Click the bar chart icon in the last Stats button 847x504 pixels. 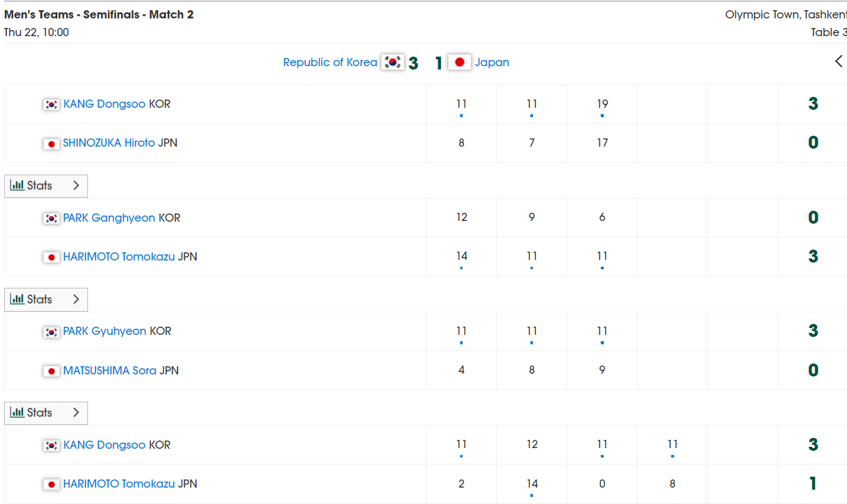tap(17, 413)
